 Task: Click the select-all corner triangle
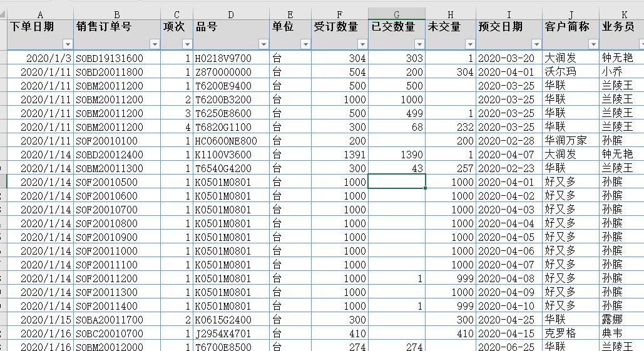(x=3, y=15)
